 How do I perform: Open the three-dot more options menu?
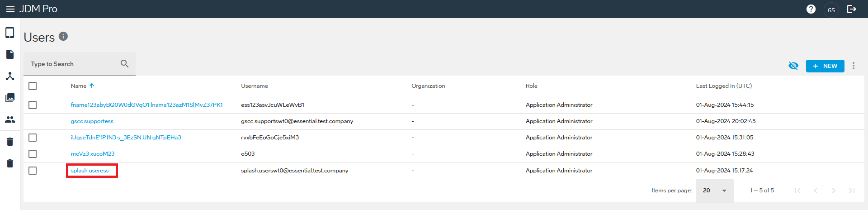point(854,66)
